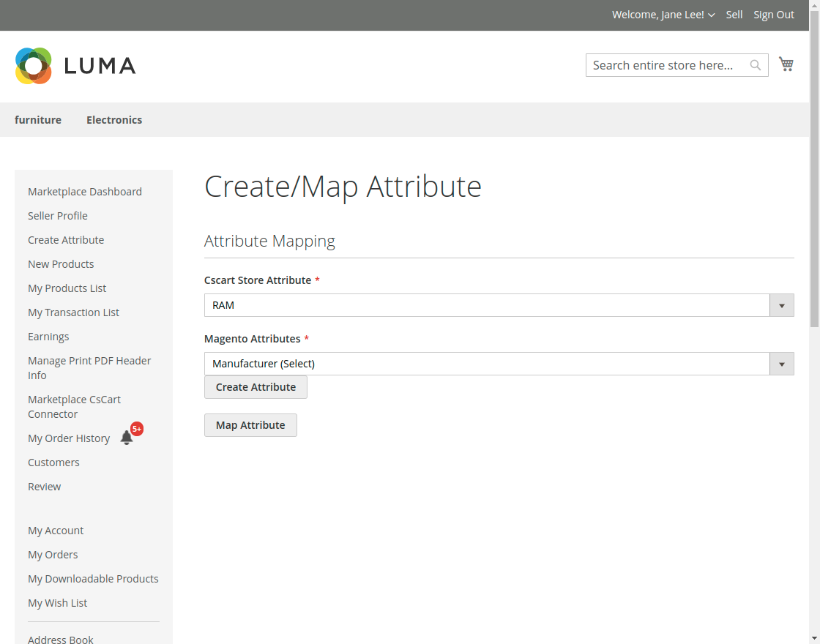Focus the store search input field

(668, 66)
